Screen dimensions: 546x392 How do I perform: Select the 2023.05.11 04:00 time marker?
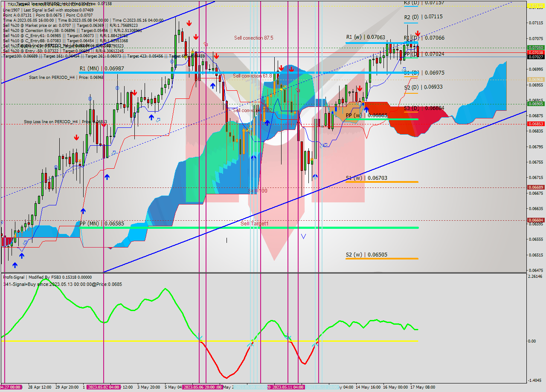pos(288,387)
